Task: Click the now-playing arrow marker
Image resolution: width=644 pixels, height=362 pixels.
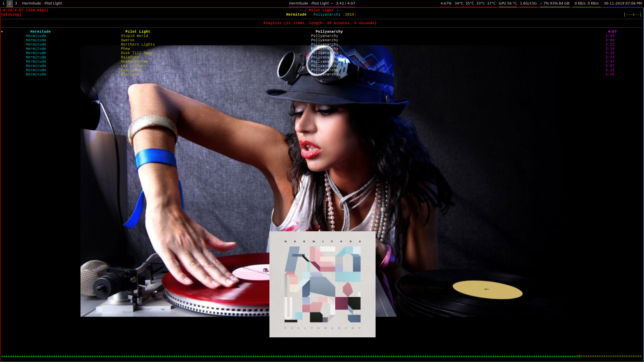Action: (x=2, y=32)
